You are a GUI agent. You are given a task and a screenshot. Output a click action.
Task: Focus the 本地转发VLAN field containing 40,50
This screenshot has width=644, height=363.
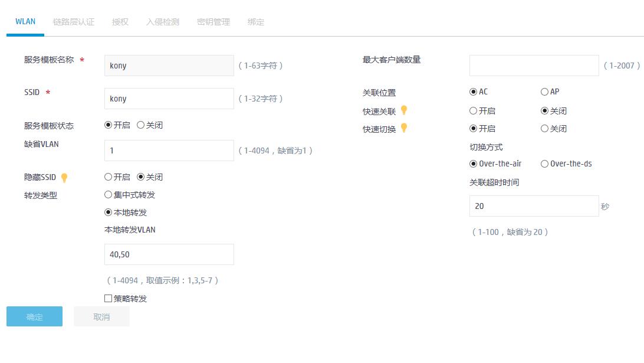coord(169,254)
